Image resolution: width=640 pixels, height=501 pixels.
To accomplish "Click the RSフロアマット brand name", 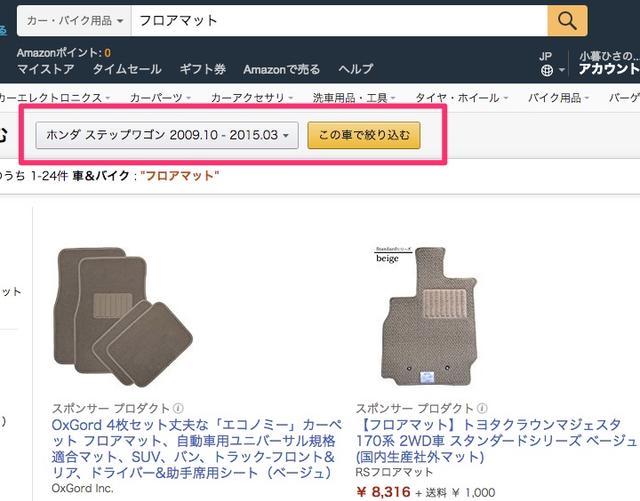I will pos(394,472).
